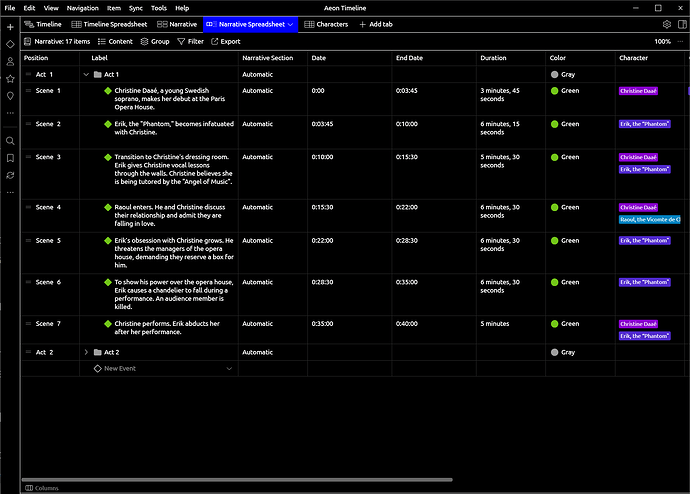Screen dimensions: 690x494
Task: Click the Gray color swatch for Act 1
Action: [555, 74]
